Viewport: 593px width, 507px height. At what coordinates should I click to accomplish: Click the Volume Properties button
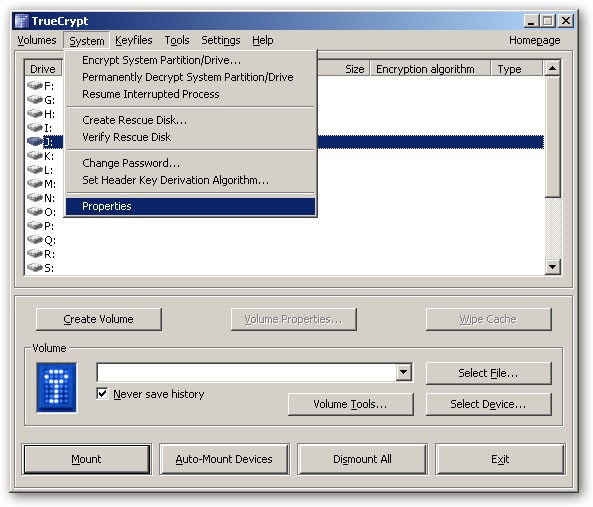(x=293, y=319)
